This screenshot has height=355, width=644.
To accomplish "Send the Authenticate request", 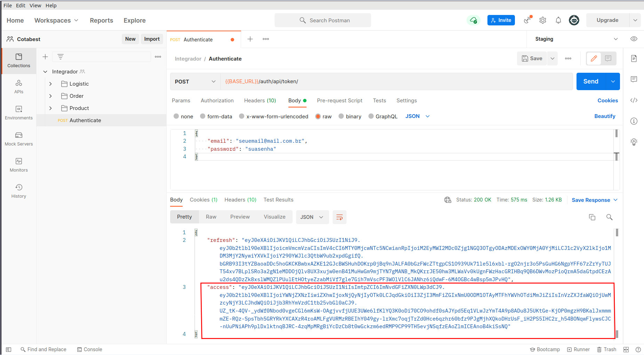I will pos(591,81).
